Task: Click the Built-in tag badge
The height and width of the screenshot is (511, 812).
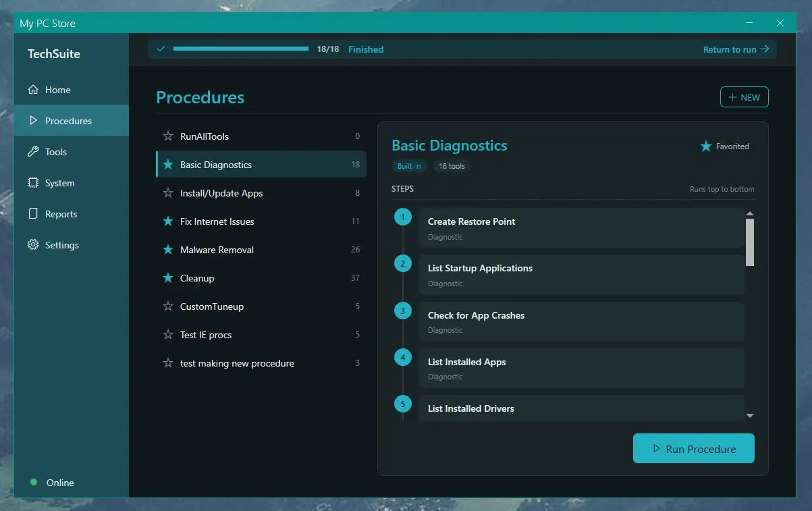Action: 409,166
